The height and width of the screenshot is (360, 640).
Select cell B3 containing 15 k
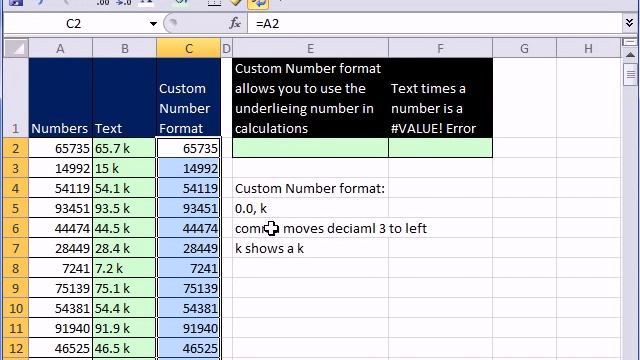[x=124, y=168]
